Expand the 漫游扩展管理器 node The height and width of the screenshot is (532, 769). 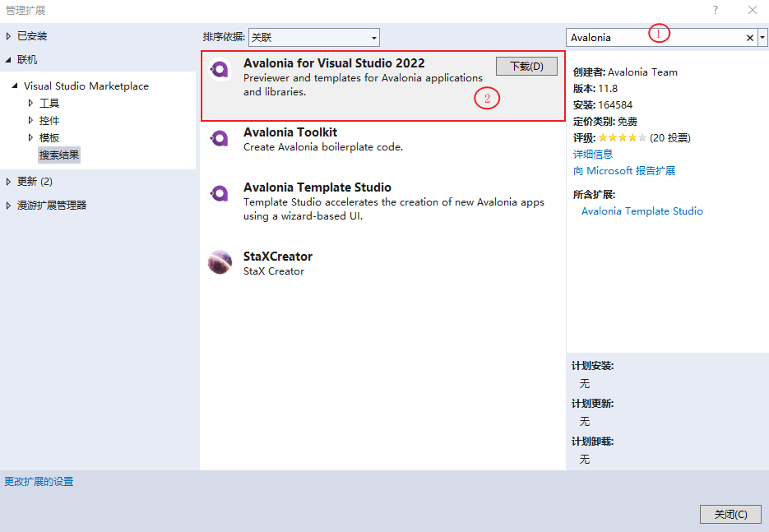click(x=8, y=206)
